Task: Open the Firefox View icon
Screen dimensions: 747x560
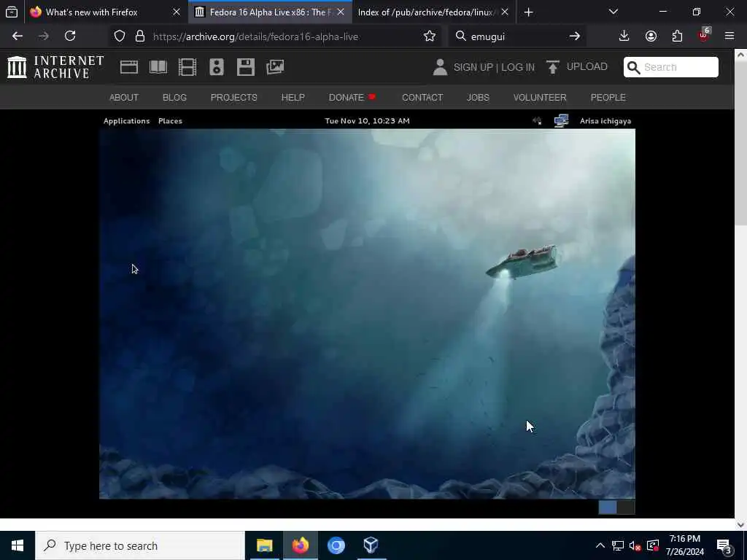Action: [12, 12]
